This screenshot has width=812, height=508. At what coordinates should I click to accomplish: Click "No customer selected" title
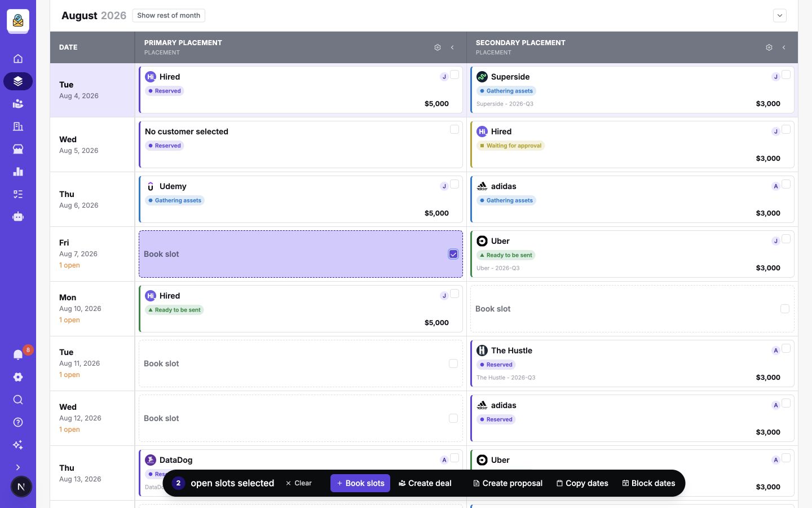187,132
